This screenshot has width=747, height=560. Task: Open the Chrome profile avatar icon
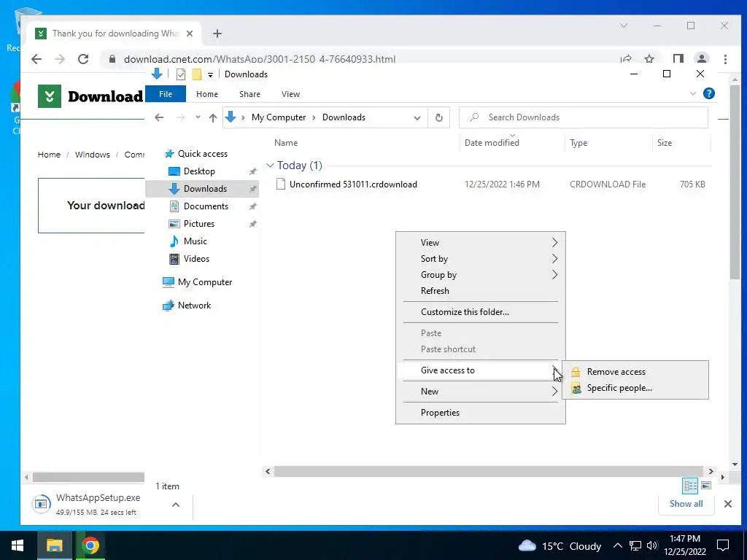[x=701, y=59]
